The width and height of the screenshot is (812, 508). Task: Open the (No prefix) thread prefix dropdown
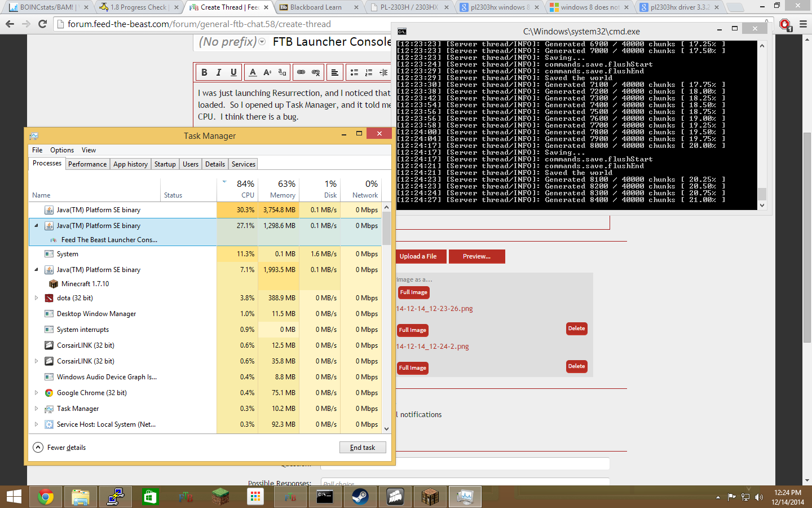(x=232, y=42)
